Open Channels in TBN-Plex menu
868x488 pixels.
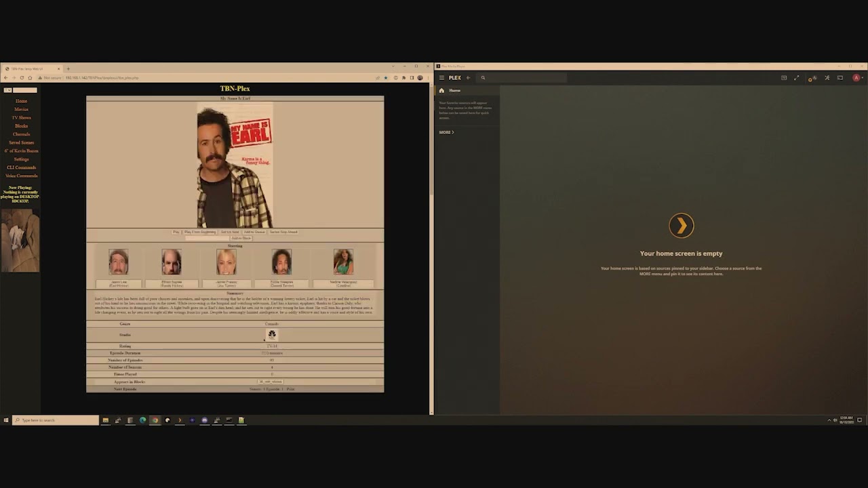point(22,134)
